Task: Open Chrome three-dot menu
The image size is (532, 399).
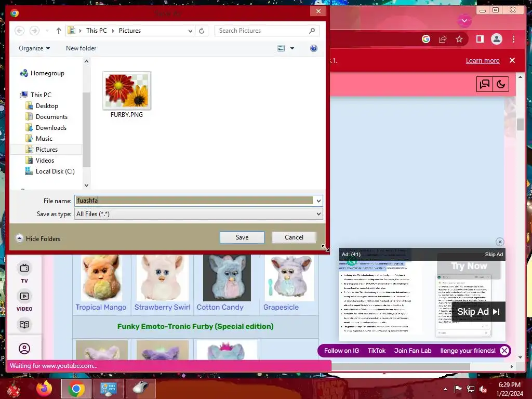Action: 513,39
